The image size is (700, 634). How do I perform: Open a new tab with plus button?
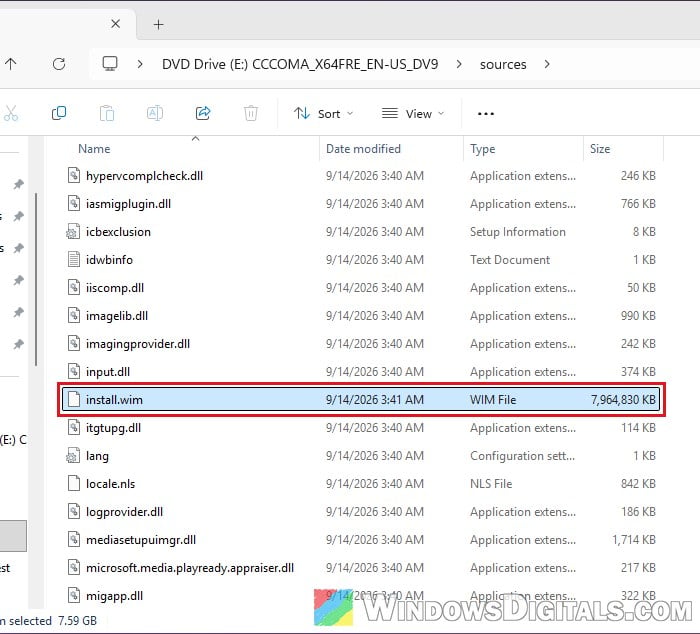[x=158, y=25]
